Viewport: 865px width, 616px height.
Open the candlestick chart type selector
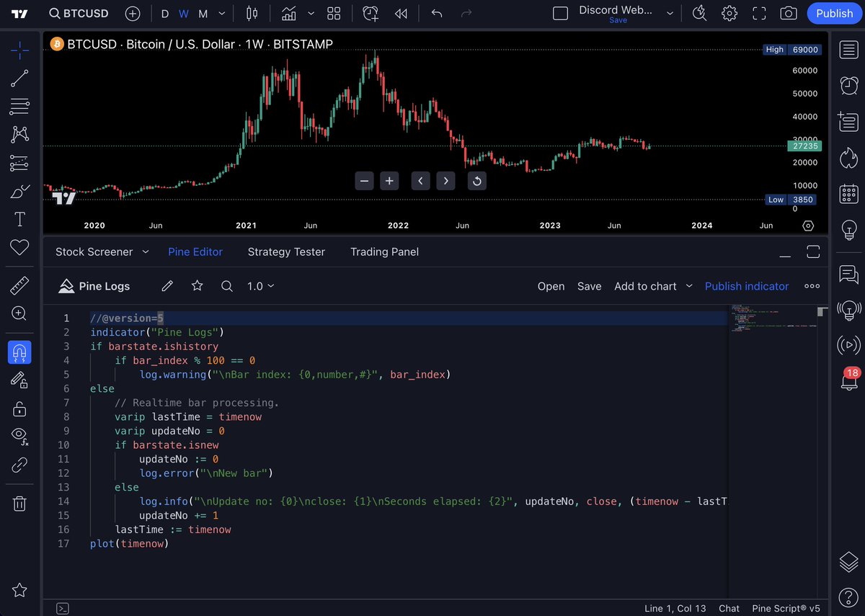[252, 14]
